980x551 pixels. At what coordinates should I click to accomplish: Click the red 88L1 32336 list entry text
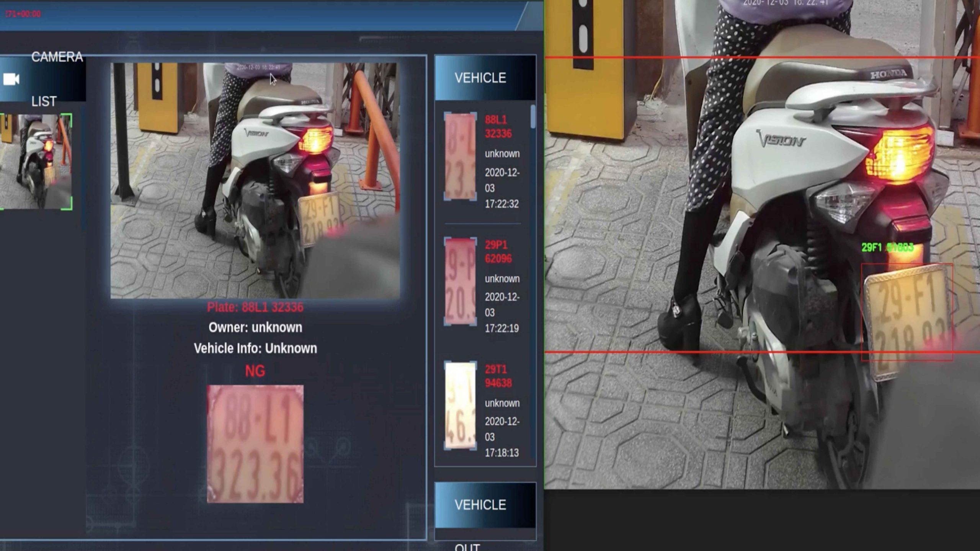pos(498,127)
